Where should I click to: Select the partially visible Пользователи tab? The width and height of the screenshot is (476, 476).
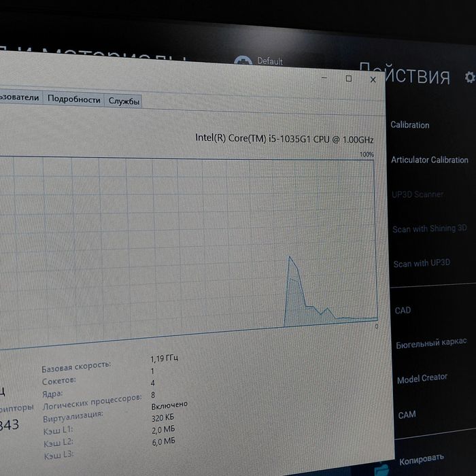20,97
